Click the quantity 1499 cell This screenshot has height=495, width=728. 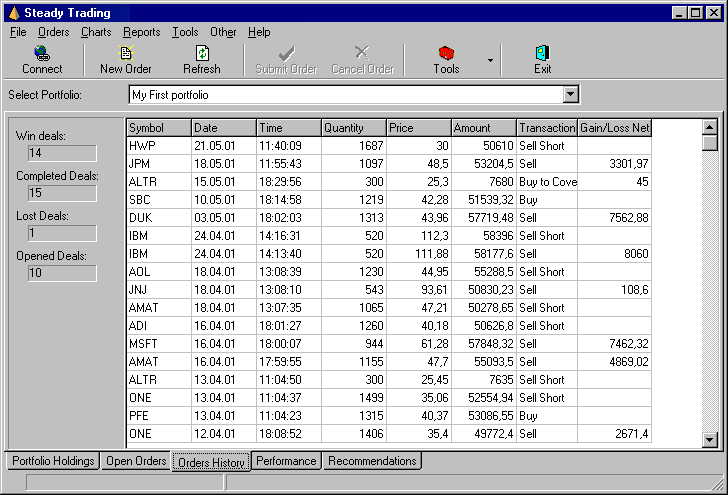pyautogui.click(x=354, y=398)
